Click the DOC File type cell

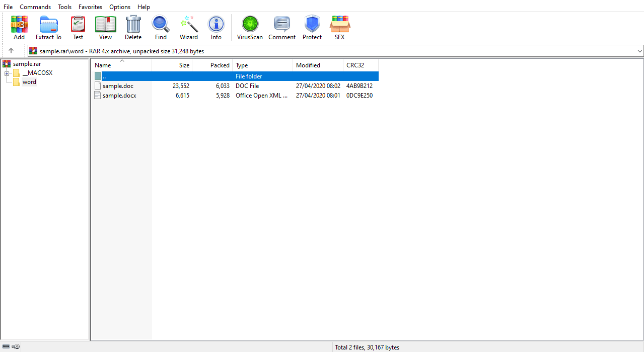pos(247,86)
